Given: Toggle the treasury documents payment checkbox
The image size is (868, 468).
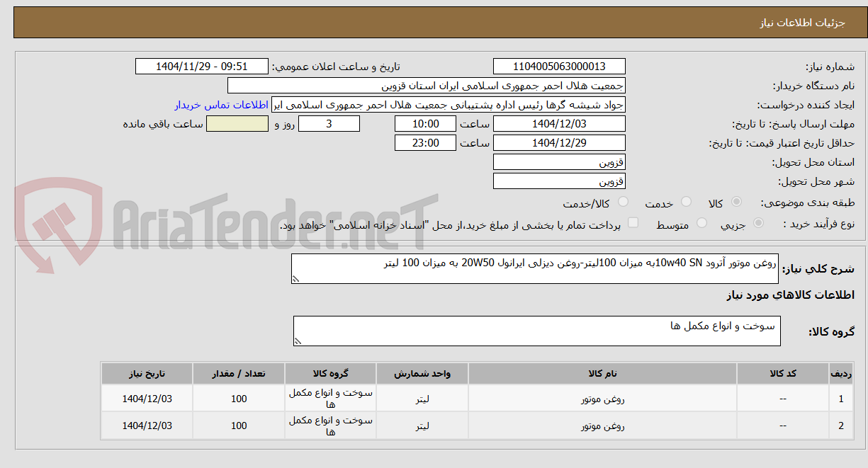Looking at the screenshot, I should [x=633, y=223].
